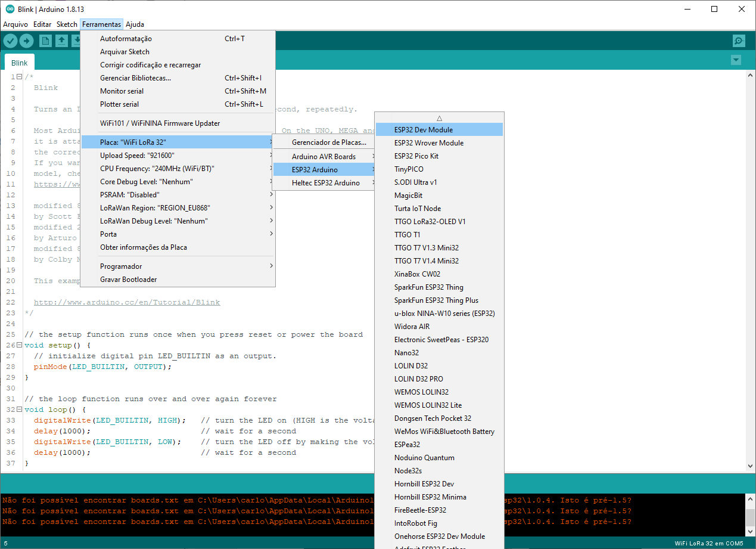The height and width of the screenshot is (549, 756).
Task: Click the Verify (checkmark) toolbar button
Action: pos(11,41)
